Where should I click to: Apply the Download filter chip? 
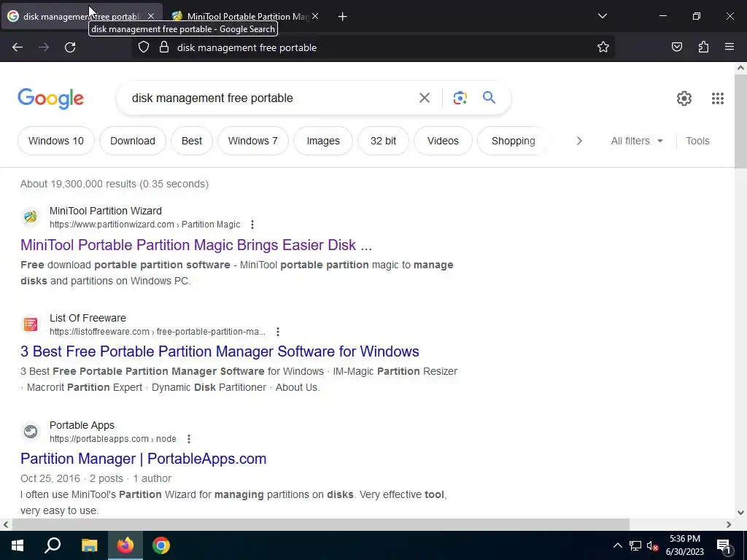(133, 141)
